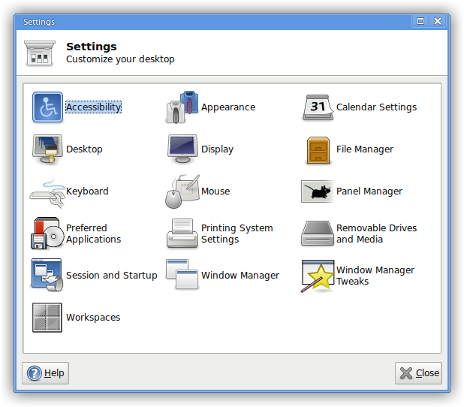Launch Desktop settings paintbrush icon
Screen dimensions: 464x407
47,149
